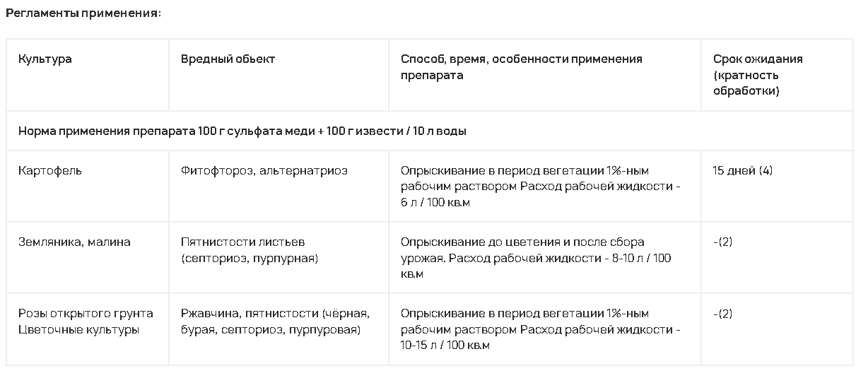The width and height of the screenshot is (868, 378).
Task: Click the "Ржавчина, пятнистости" pest cell
Action: coord(275,321)
